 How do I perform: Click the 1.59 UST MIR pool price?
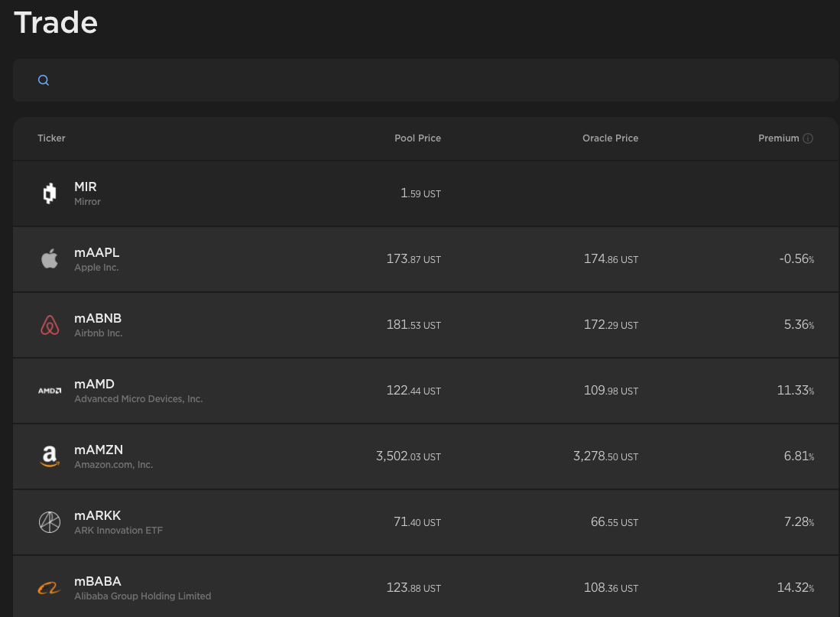point(420,193)
